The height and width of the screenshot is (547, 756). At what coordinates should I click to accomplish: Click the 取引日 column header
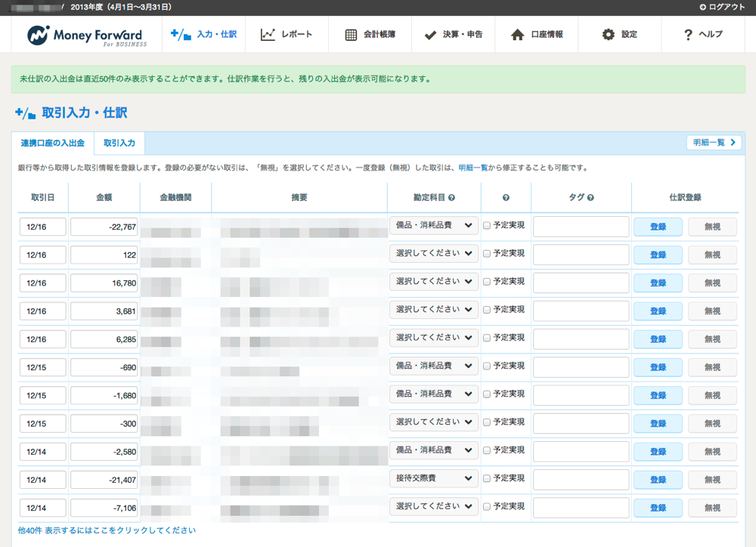click(x=43, y=198)
